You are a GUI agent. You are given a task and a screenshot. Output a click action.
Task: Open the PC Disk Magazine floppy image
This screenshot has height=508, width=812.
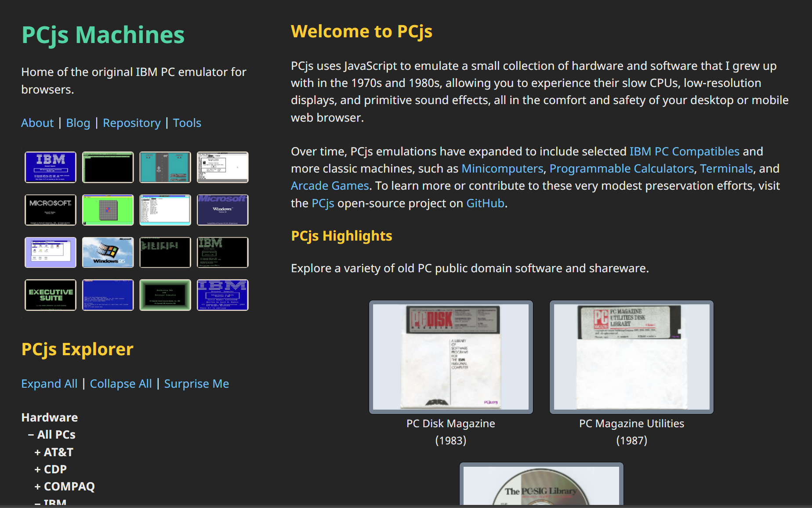tap(451, 357)
